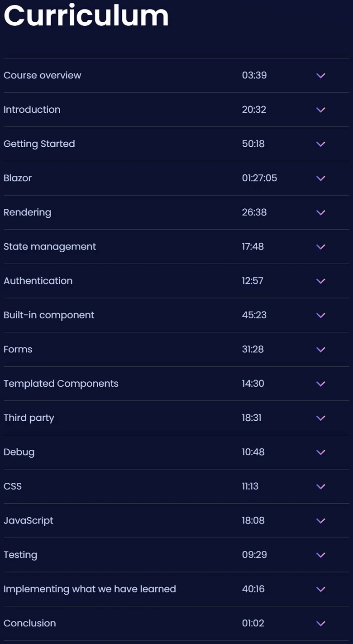The height and width of the screenshot is (644, 353).
Task: Click the Templated Components title
Action: tap(61, 384)
